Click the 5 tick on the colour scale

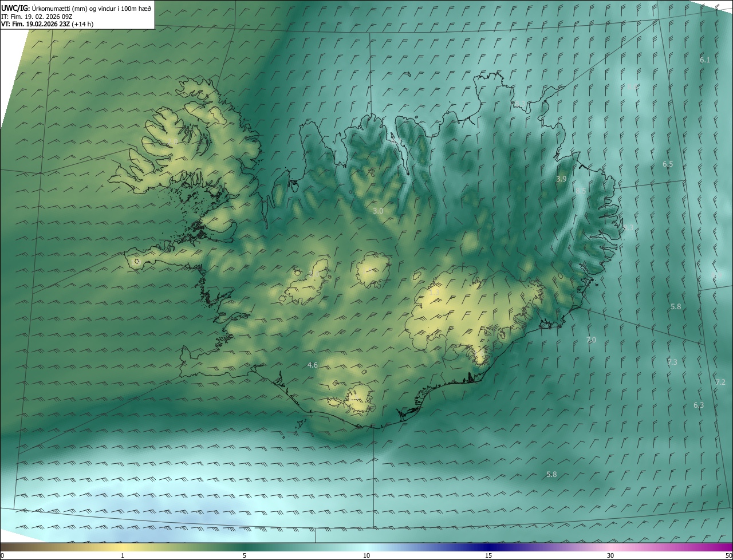click(x=245, y=555)
